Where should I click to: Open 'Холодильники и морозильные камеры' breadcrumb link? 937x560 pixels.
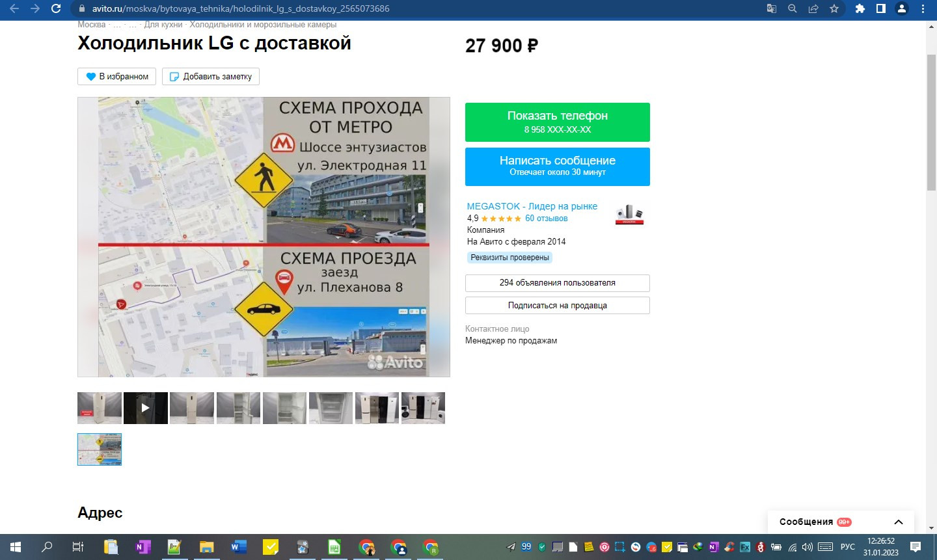click(263, 25)
